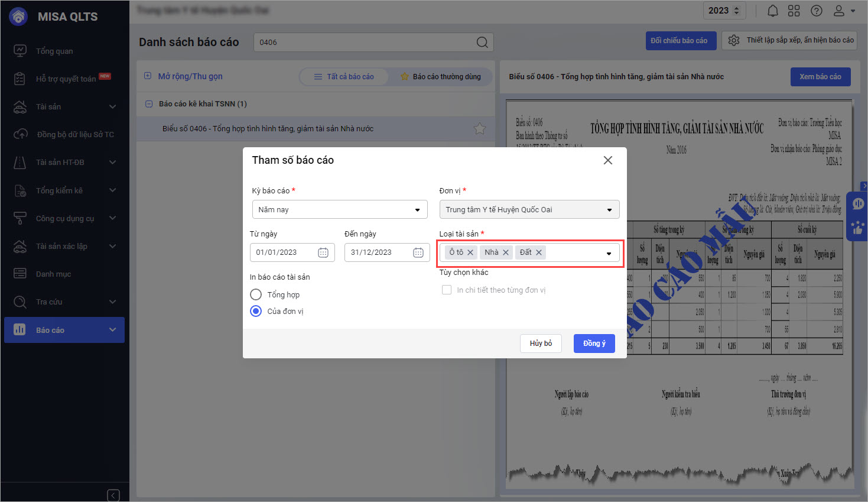This screenshot has height=502, width=868.
Task: Click the Đến ngày date field
Action: 387,252
